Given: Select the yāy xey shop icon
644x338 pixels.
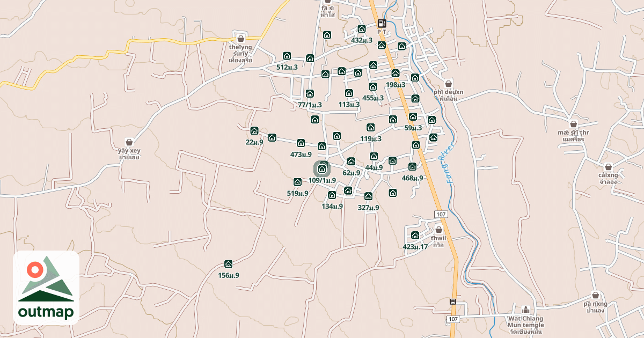Looking at the screenshot, I should pyautogui.click(x=129, y=142).
